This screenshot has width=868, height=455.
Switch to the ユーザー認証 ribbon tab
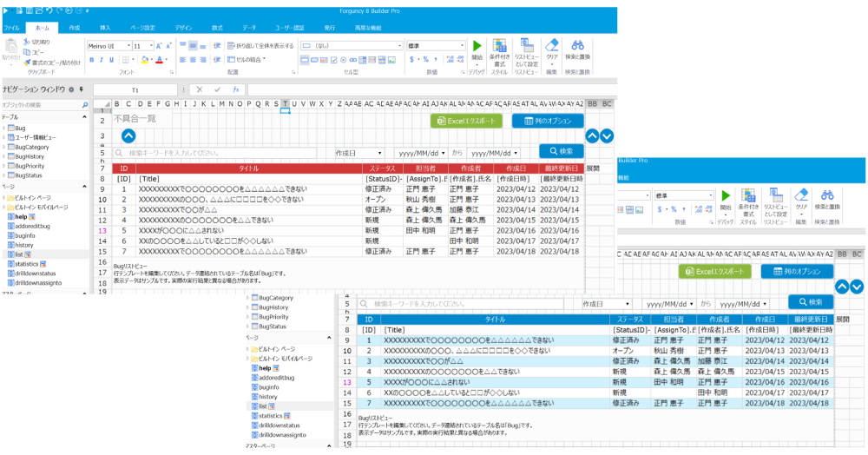[290, 28]
